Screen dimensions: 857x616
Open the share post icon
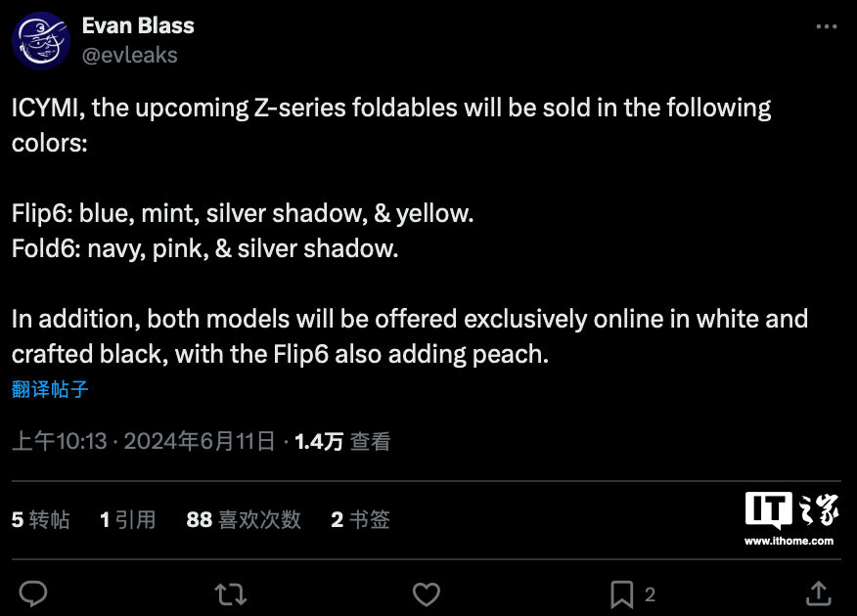(818, 593)
